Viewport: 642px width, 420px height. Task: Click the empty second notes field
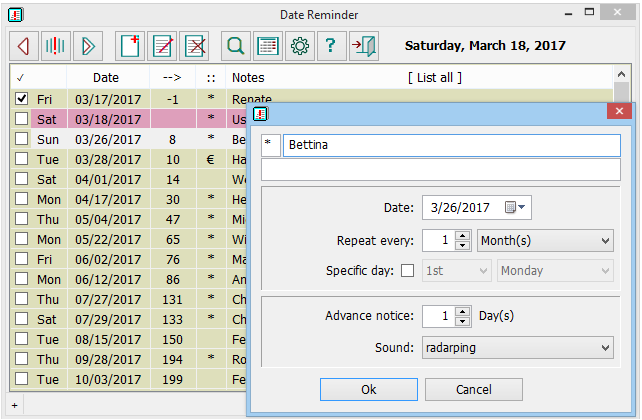pos(441,169)
